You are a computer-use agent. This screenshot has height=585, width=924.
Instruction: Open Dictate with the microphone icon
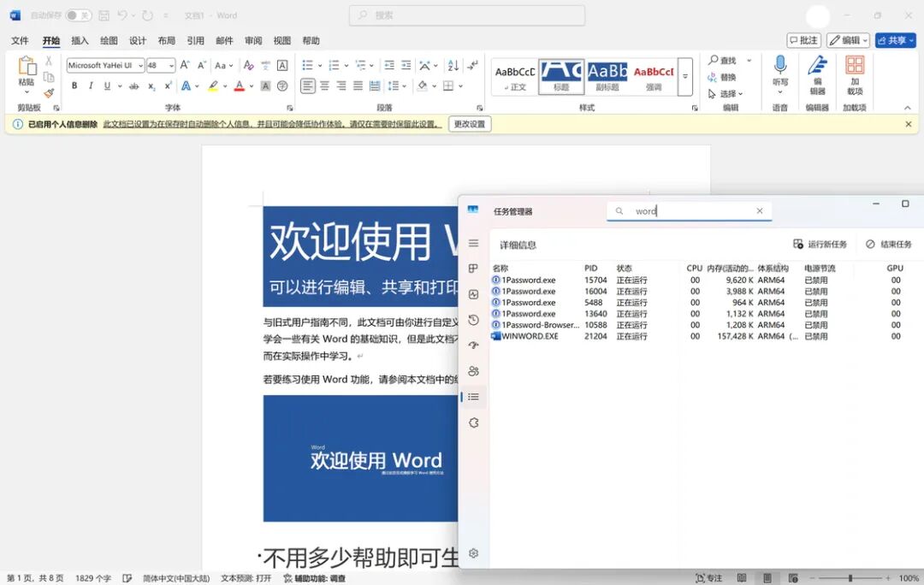tap(780, 65)
